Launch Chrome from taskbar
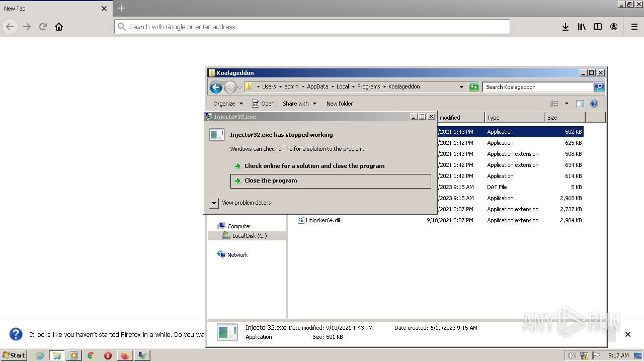This screenshot has width=644, height=362. click(x=91, y=355)
